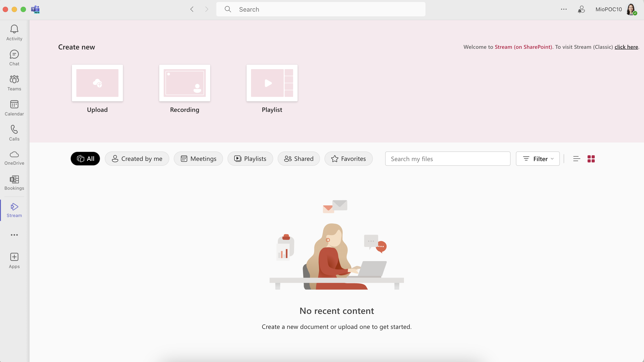Switch to the Created by me tab
This screenshot has height=362, width=644.
point(137,159)
